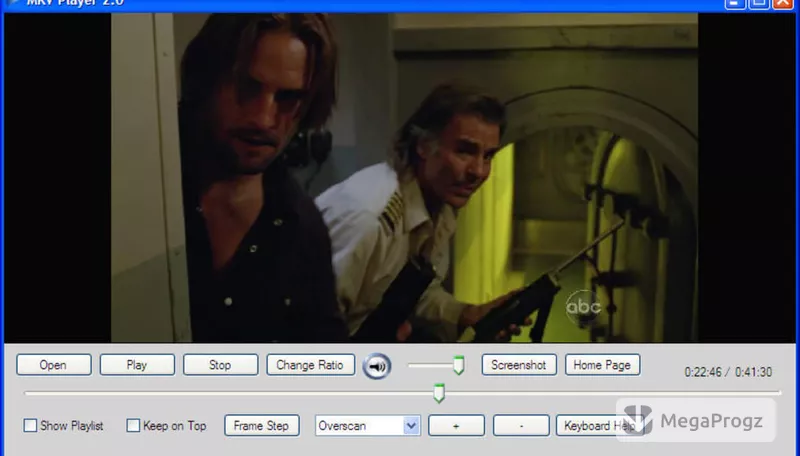Take a Screenshot of the video
Screen dimensions: 800x456
tap(519, 365)
